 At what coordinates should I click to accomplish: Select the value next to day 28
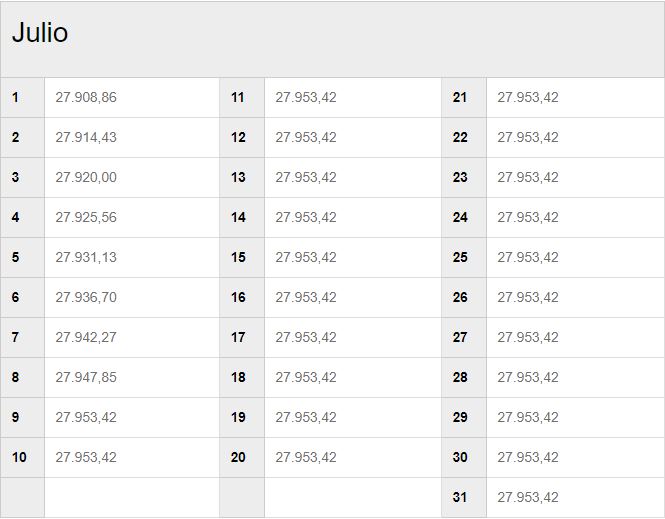(x=528, y=378)
